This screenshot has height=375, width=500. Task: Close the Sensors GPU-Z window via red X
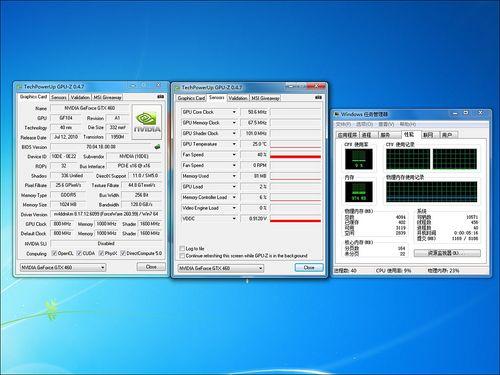[x=316, y=86]
